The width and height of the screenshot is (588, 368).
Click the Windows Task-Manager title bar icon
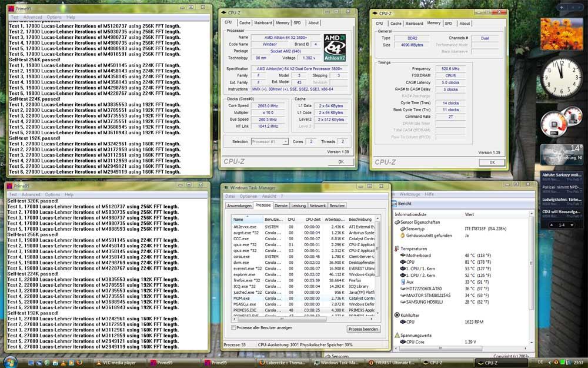[226, 187]
